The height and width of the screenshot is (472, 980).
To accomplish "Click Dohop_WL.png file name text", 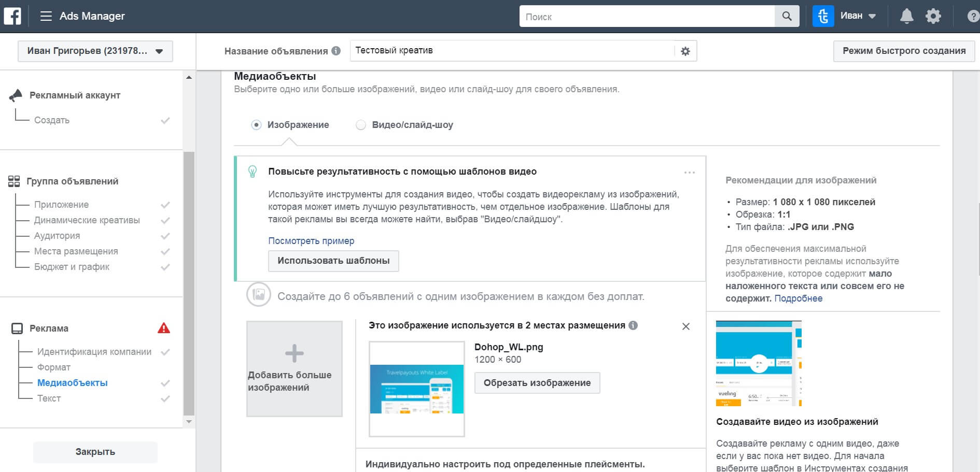I will point(509,347).
